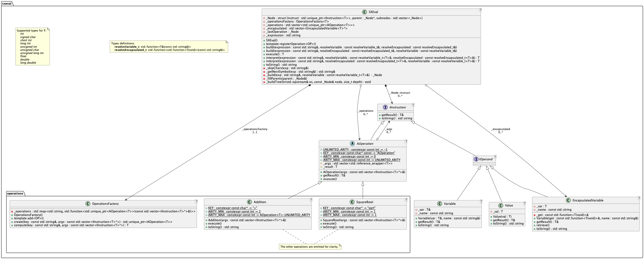Click the EncapsulatedVariable class C icon
Screen dimensions: 644x259
click(568, 200)
